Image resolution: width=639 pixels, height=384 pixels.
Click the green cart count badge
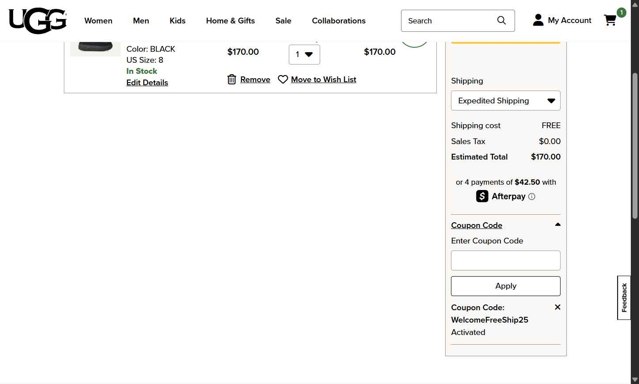[x=621, y=13]
